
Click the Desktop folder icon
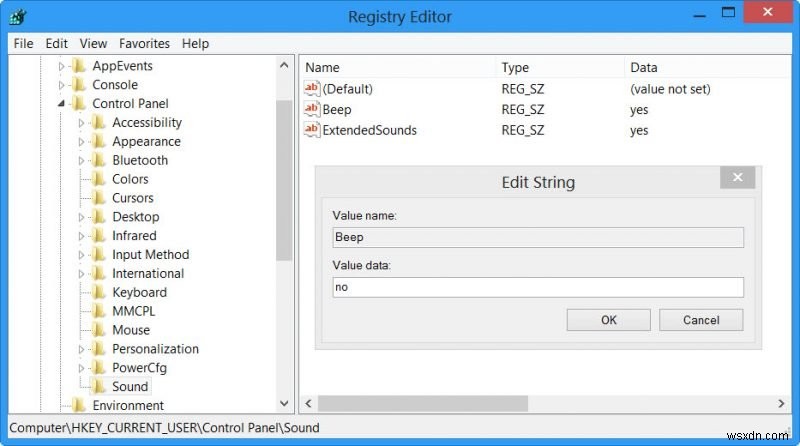99,217
